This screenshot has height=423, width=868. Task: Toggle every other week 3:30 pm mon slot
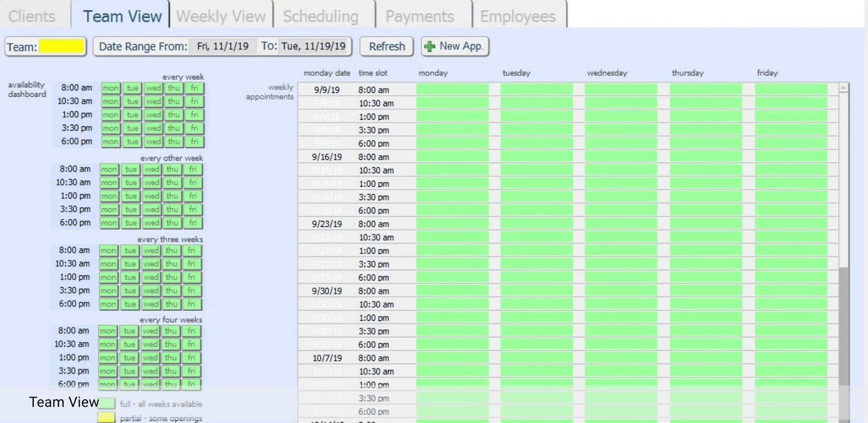click(109, 209)
